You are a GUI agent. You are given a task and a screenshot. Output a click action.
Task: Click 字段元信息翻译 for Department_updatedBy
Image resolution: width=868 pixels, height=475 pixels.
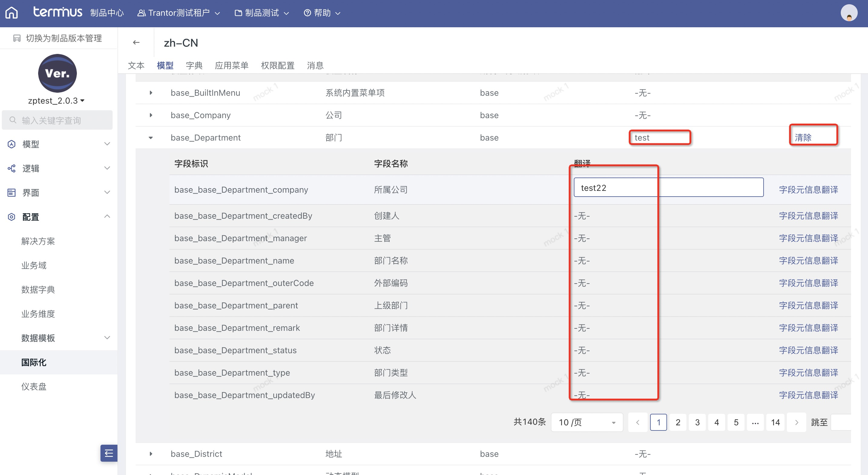click(x=809, y=395)
